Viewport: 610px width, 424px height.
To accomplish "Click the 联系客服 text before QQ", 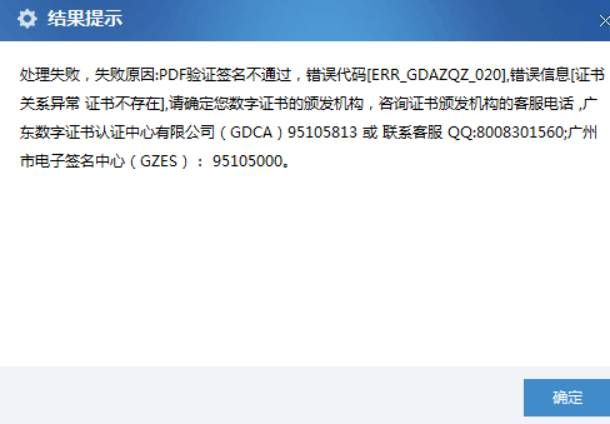I will [412, 132].
